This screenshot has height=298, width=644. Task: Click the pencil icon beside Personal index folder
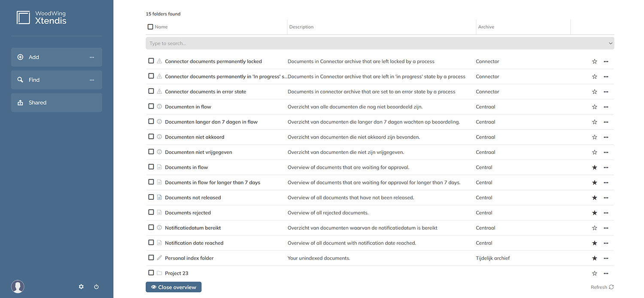pos(159,258)
